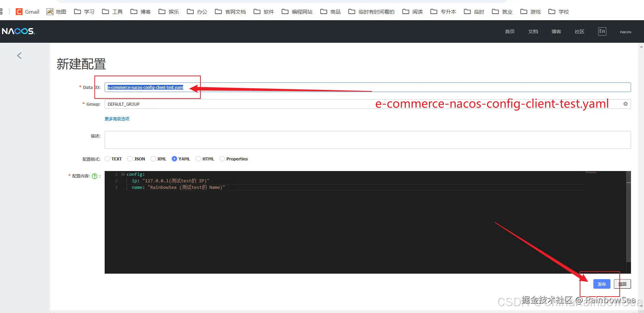Viewport: 644px width, 313px height.
Task: Click line number 3 in editor gutter
Action: tap(116, 187)
